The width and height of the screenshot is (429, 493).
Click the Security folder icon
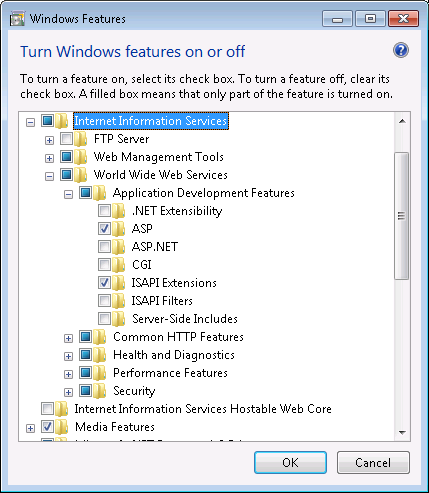tap(99, 391)
